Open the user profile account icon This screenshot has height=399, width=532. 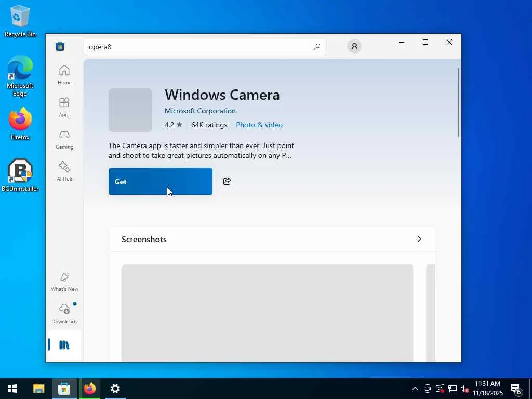pos(354,46)
